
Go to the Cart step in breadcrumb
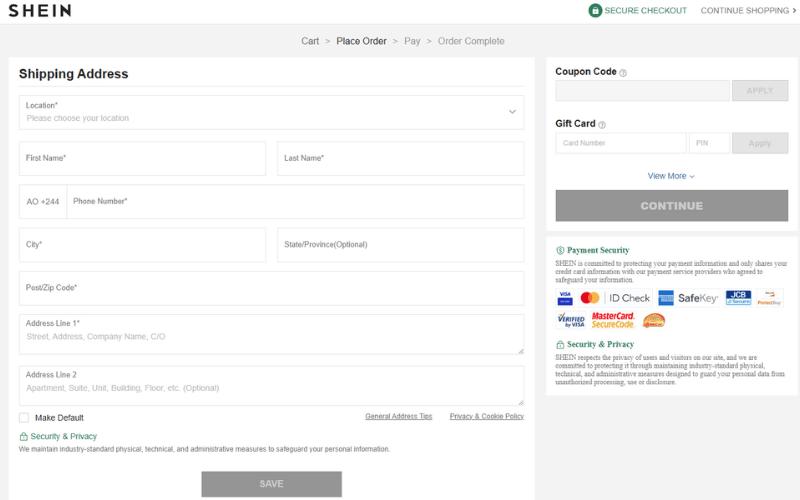pyautogui.click(x=310, y=41)
